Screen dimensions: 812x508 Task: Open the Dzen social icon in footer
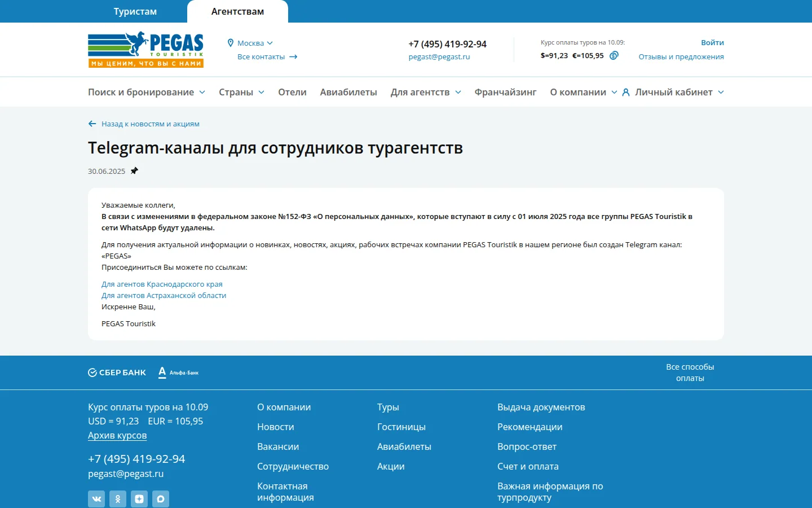pos(139,499)
